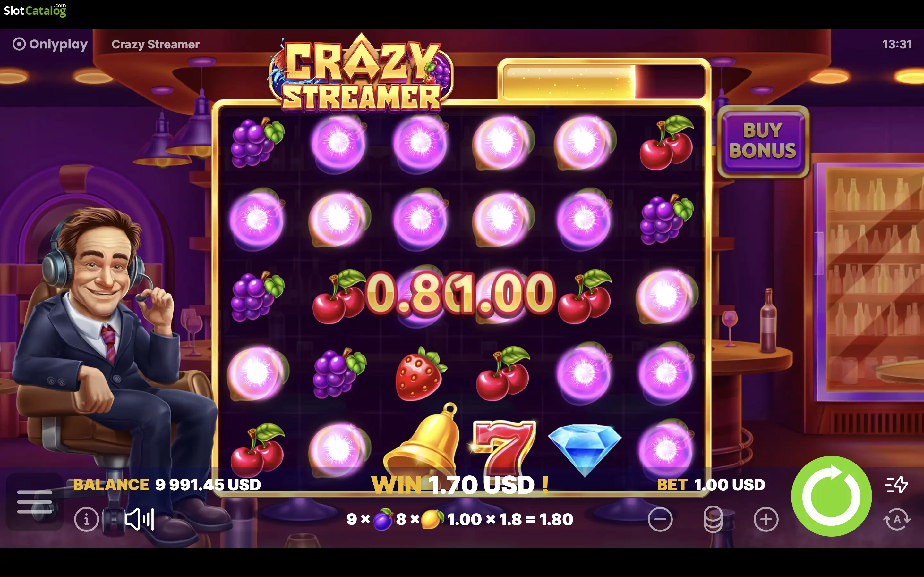
Task: Decrease bet with minus button
Action: pyautogui.click(x=660, y=519)
